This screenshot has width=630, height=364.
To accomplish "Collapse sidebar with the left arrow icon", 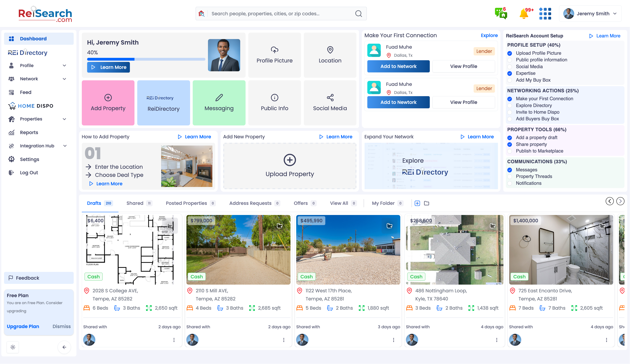I will tap(64, 347).
